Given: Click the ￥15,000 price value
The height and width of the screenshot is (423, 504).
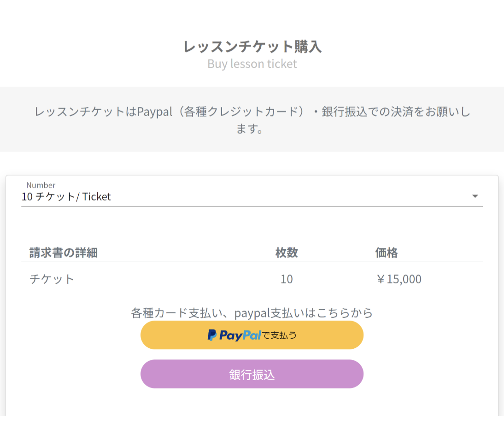Looking at the screenshot, I should tap(399, 279).
